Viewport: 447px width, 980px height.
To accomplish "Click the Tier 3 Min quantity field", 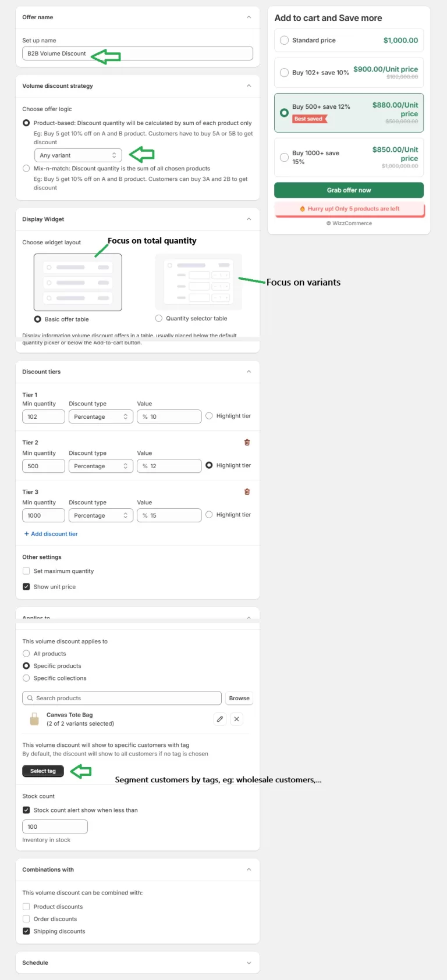I will pos(44,516).
